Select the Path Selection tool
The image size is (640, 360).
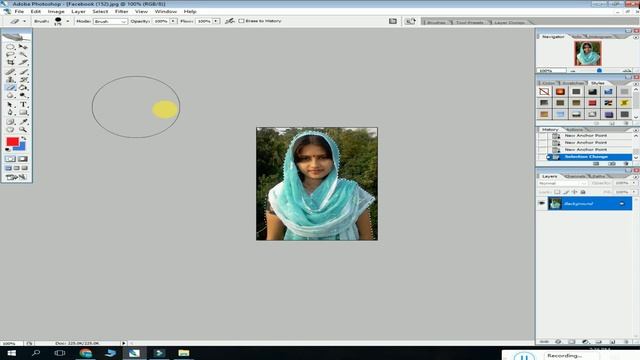[10, 104]
